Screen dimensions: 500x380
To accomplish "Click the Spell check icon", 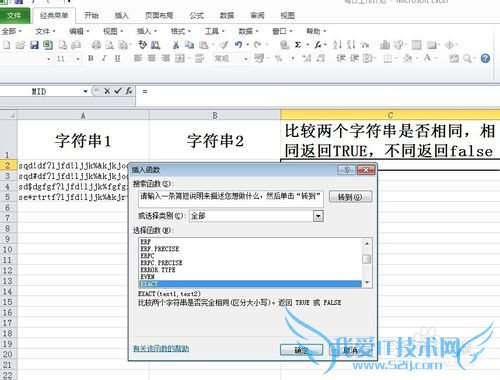I will click(143, 45).
